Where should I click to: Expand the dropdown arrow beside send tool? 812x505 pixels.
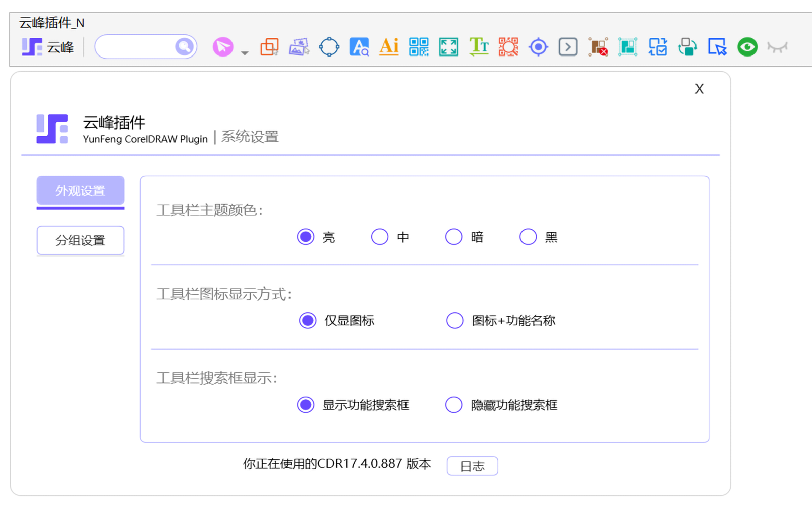[245, 52]
